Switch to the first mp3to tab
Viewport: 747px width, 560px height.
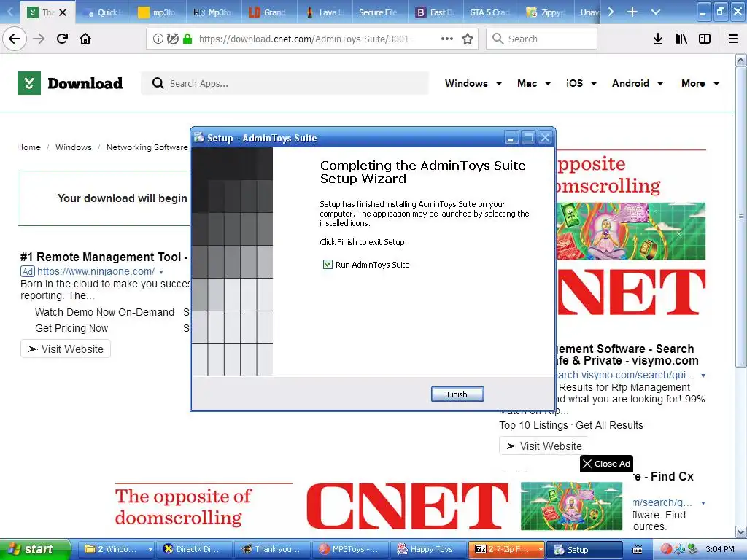(x=158, y=12)
